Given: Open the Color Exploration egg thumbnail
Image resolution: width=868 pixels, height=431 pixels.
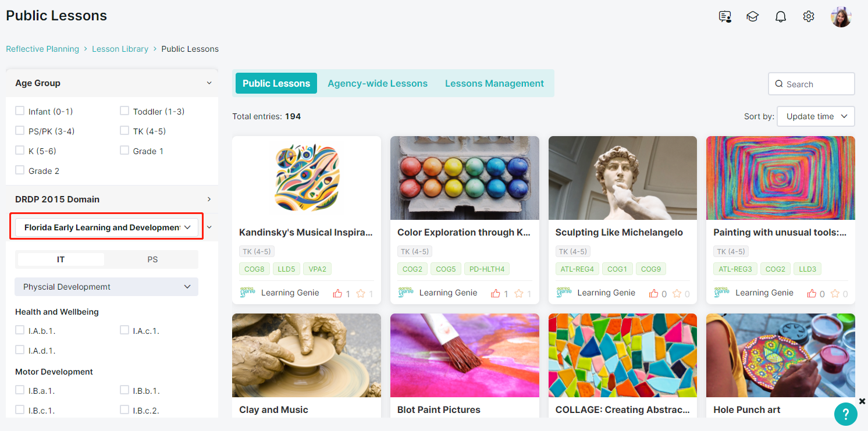Looking at the screenshot, I should tap(465, 178).
